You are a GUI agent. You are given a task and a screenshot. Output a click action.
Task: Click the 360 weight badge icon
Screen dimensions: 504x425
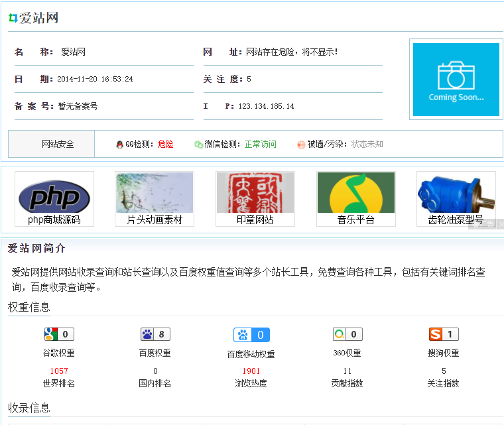347,334
